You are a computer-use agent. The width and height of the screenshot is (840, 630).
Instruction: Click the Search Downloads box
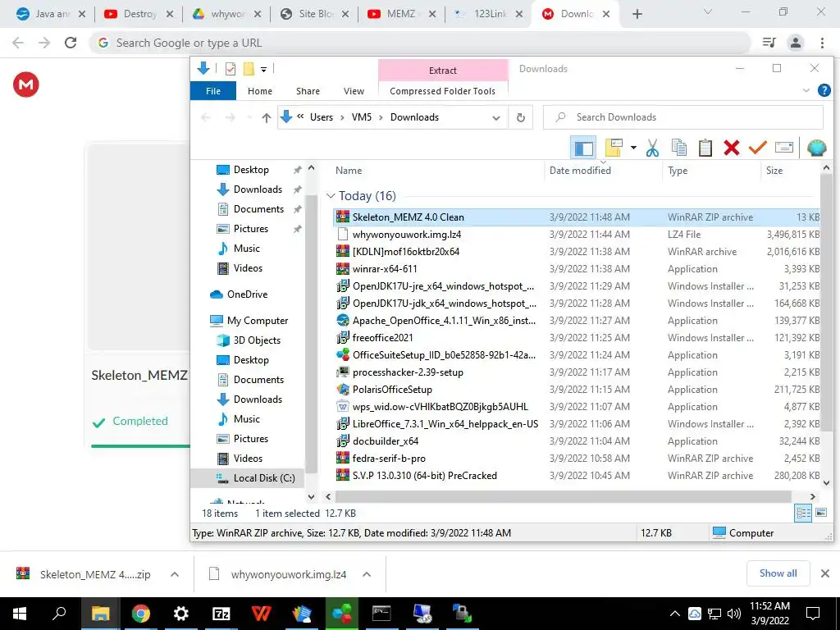[x=683, y=117]
